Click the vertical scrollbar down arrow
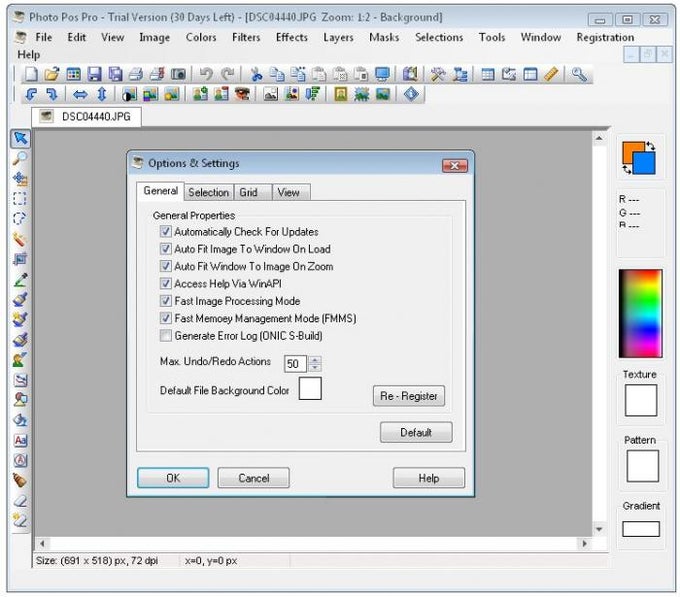 coord(599,529)
